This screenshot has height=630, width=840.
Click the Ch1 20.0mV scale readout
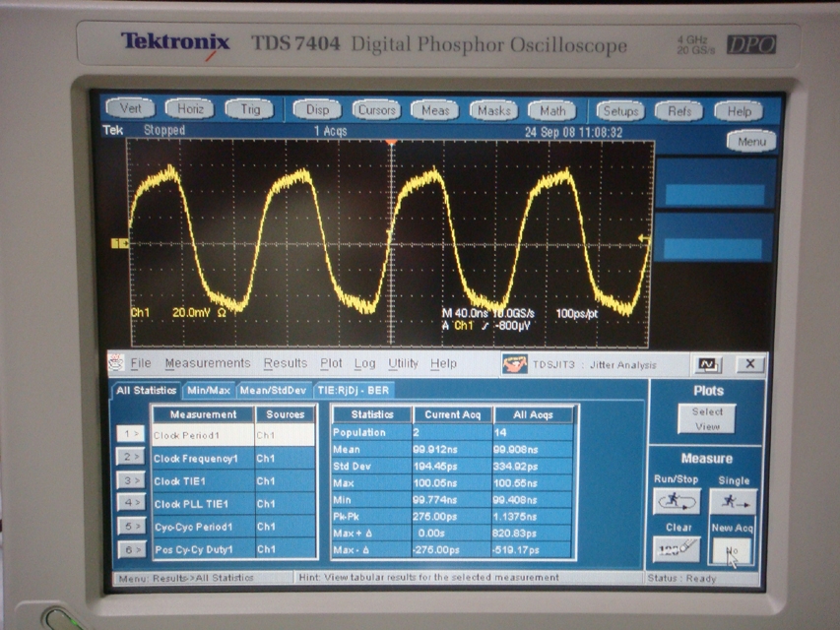pyautogui.click(x=178, y=312)
